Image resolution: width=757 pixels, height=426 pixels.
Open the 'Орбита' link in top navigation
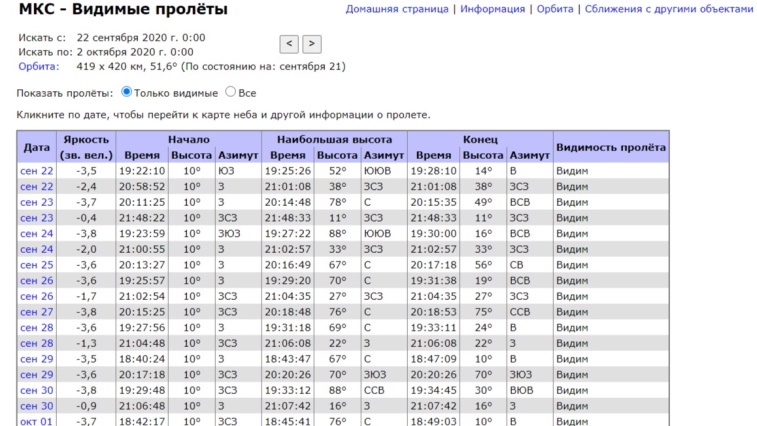coord(554,9)
